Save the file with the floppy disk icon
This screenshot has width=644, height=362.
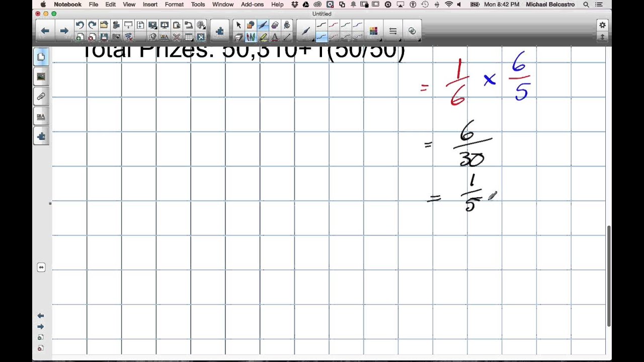coord(104,37)
